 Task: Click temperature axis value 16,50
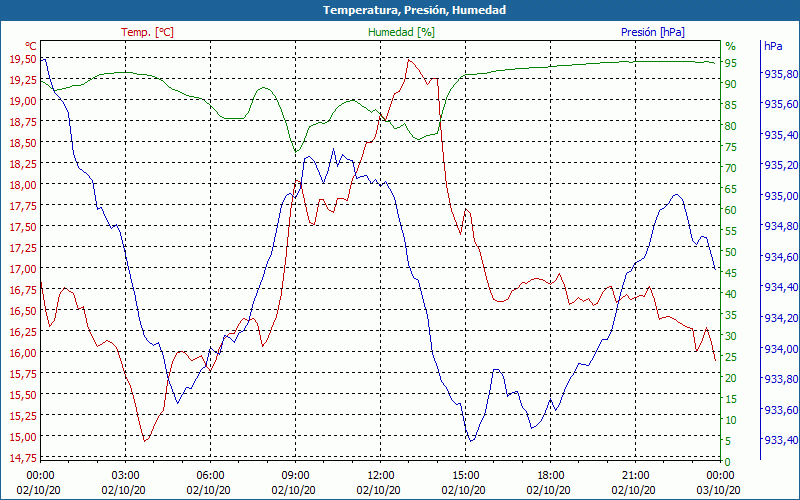pyautogui.click(x=23, y=311)
